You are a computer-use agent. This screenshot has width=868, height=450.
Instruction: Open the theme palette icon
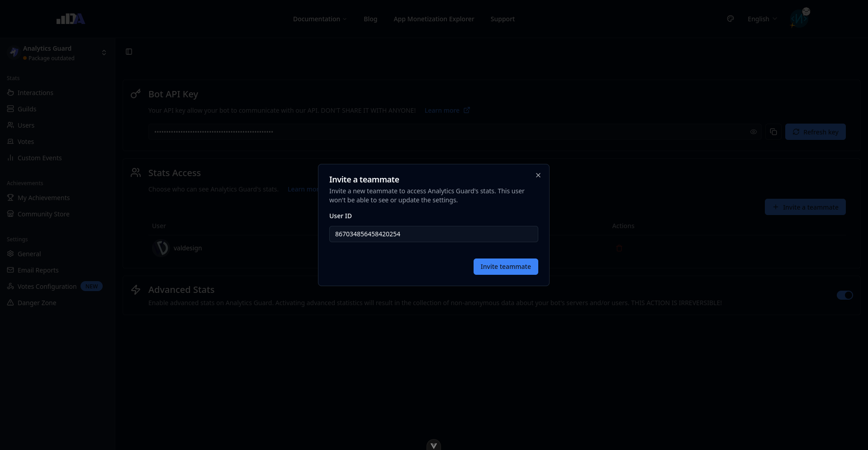point(730,19)
